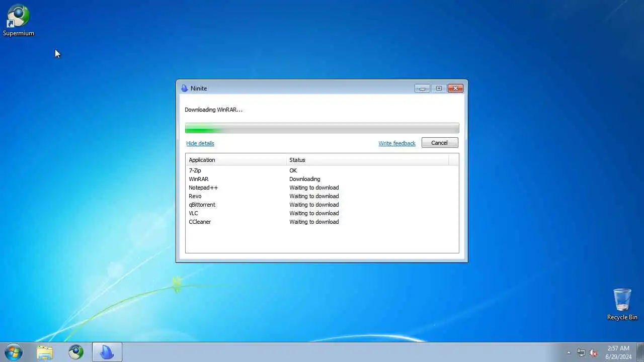644x362 pixels.
Task: Open the Windows Start menu orb
Action: (14, 352)
